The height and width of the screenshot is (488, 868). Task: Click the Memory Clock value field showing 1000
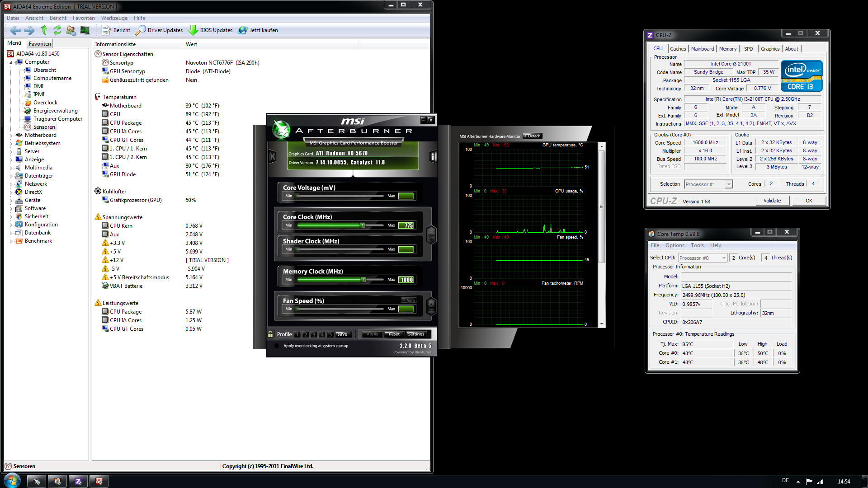click(406, 280)
